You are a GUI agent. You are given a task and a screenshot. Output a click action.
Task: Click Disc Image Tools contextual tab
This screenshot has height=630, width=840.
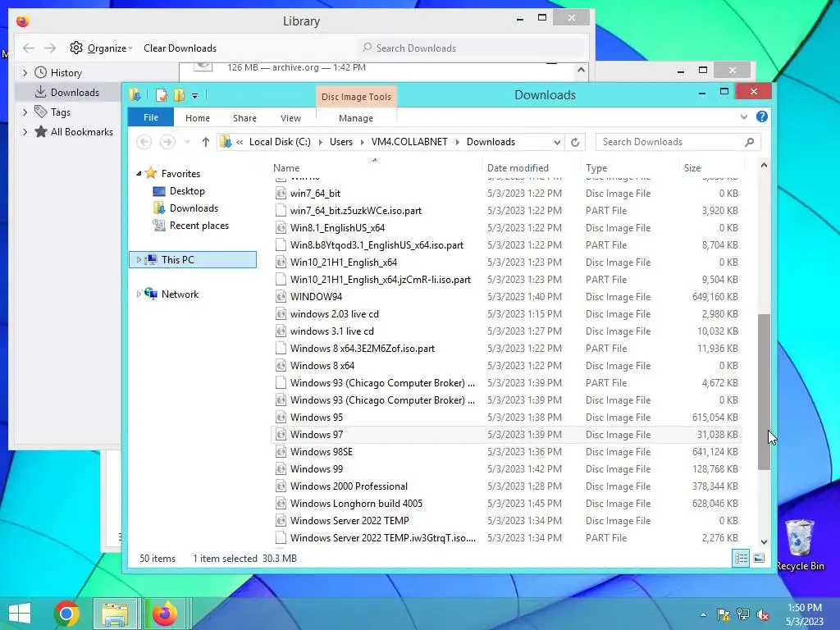click(356, 97)
